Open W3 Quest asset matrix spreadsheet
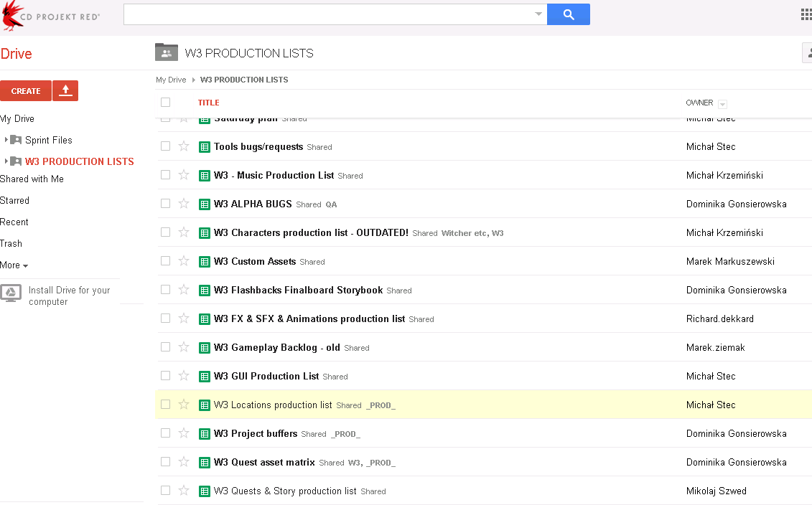 tap(264, 462)
